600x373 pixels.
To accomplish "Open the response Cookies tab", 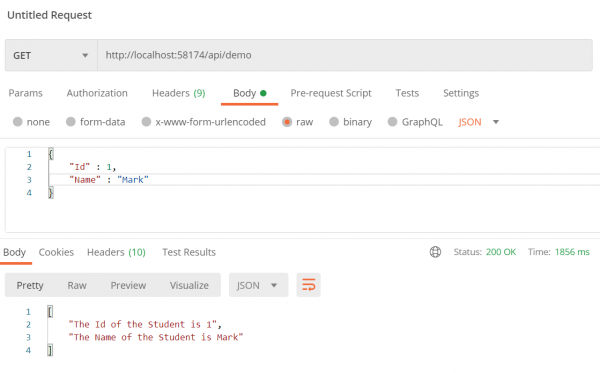I will (56, 252).
